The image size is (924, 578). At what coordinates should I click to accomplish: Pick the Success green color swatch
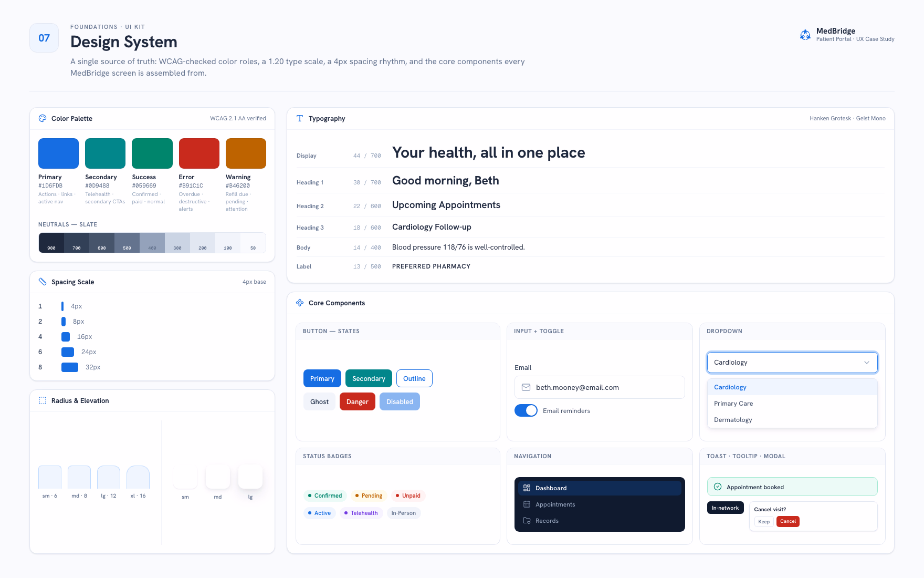click(x=152, y=153)
